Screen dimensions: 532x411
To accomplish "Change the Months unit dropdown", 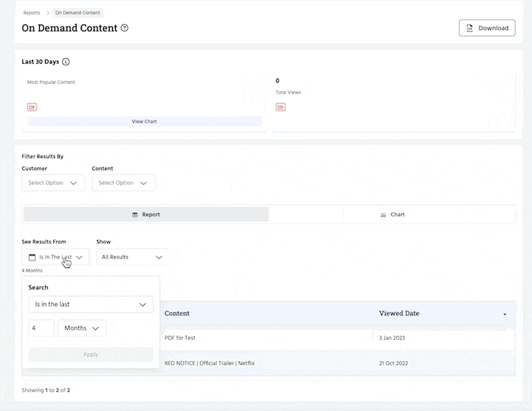I will 82,328.
